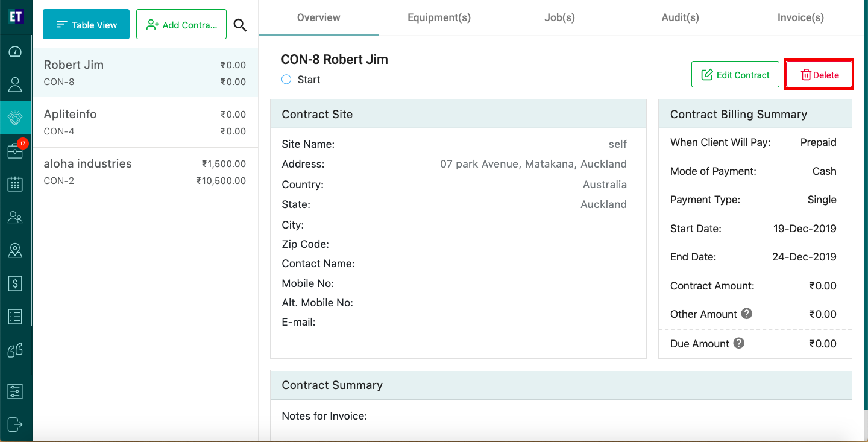This screenshot has height=442, width=868.
Task: Open the dollar invoice icon in sidebar
Action: click(15, 283)
